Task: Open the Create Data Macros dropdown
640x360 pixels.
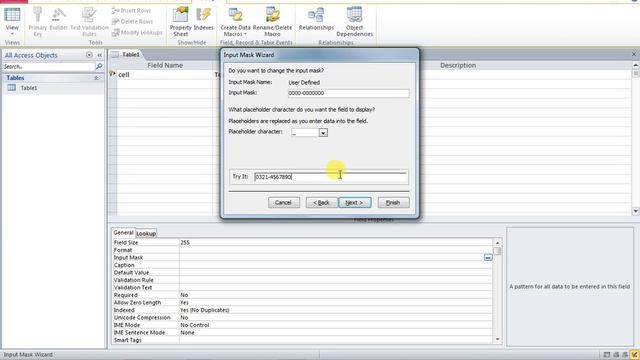Action: [x=236, y=21]
